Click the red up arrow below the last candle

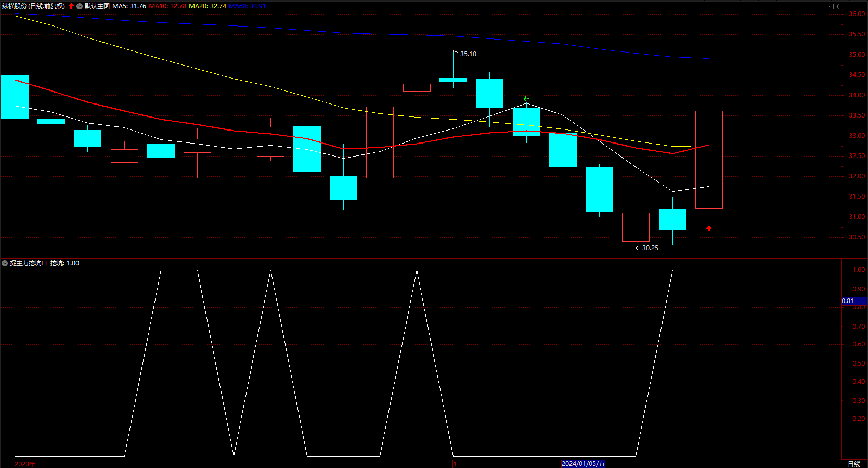pyautogui.click(x=709, y=228)
